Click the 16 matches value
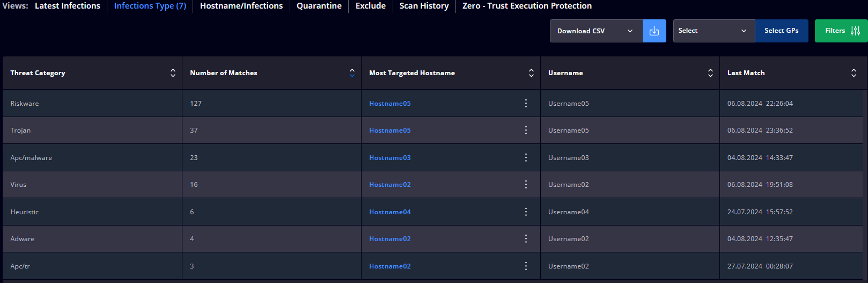This screenshot has width=868, height=283. 194,185
